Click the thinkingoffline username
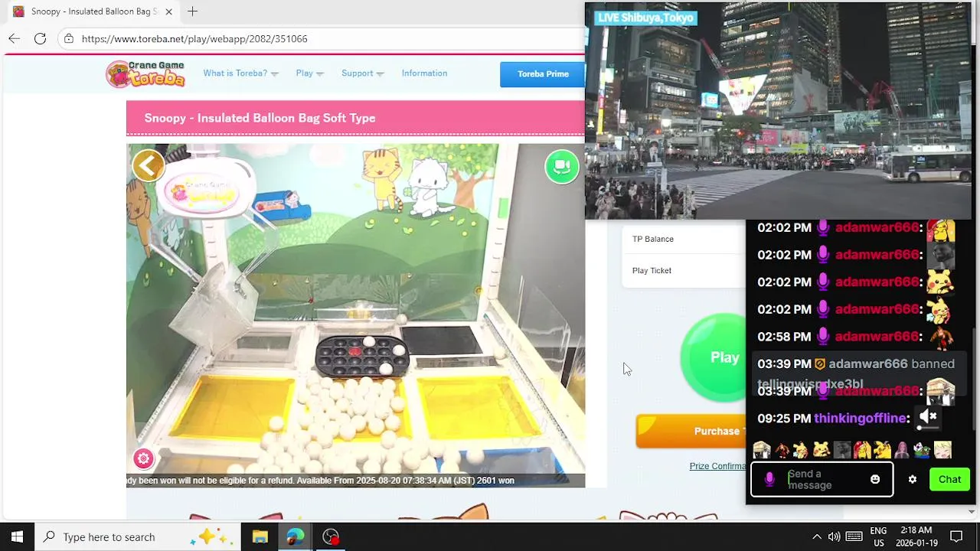The width and height of the screenshot is (980, 551). (x=860, y=418)
